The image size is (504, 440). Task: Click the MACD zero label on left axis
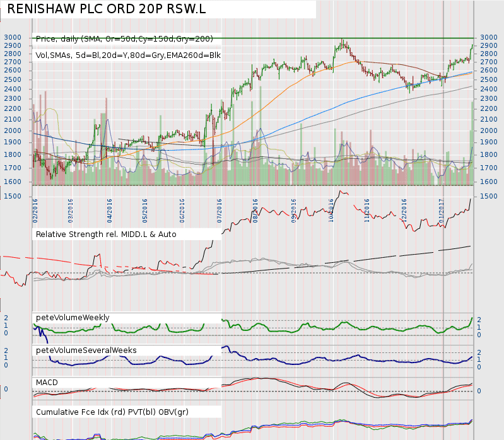(6, 390)
